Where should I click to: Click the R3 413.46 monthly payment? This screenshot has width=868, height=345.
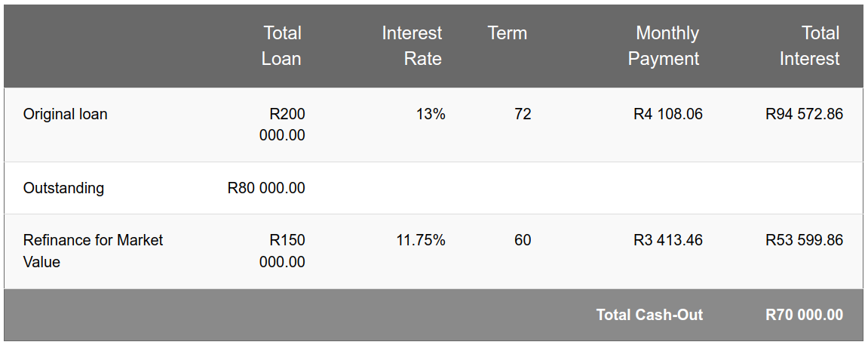(668, 240)
